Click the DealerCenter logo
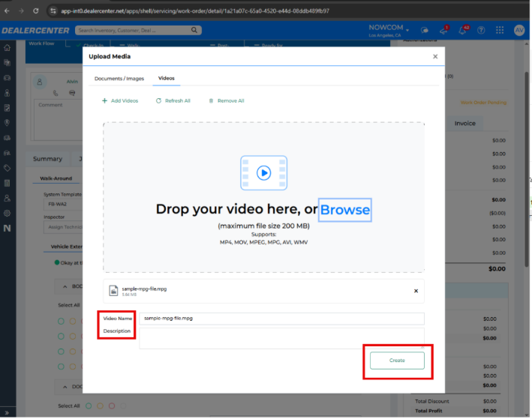This screenshot has width=532, height=419. [x=35, y=31]
